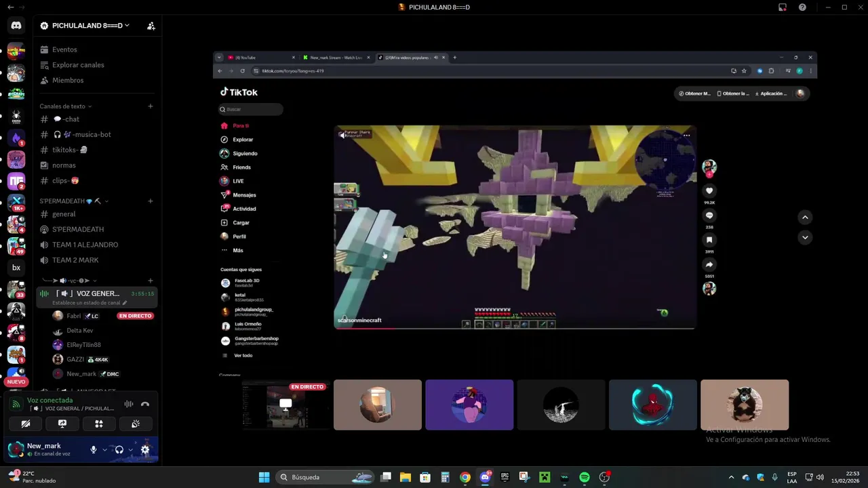Click the red NUEVO unread pill
Screen dimensions: 868x488
coord(16,382)
